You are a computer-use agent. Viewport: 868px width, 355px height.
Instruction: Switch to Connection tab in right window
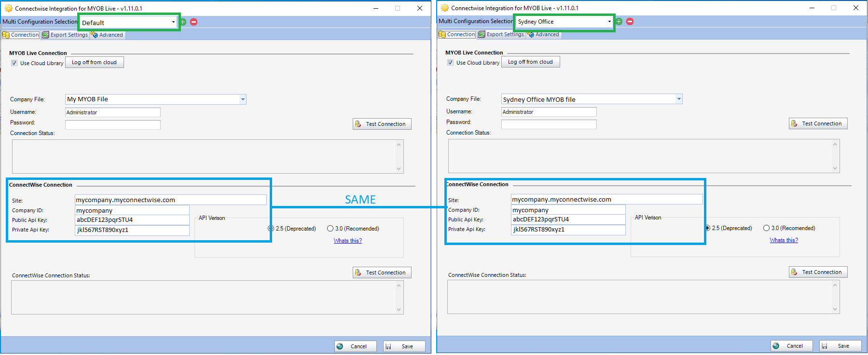click(x=457, y=34)
